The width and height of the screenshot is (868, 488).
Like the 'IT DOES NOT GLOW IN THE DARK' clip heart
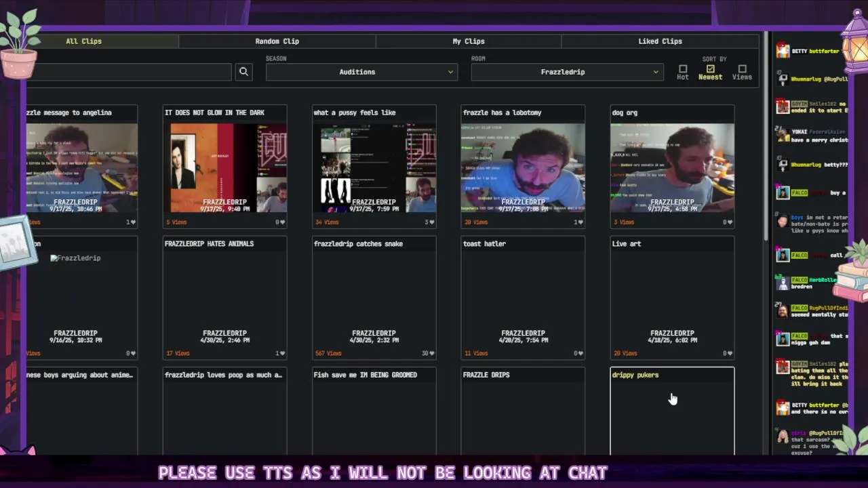pos(281,222)
